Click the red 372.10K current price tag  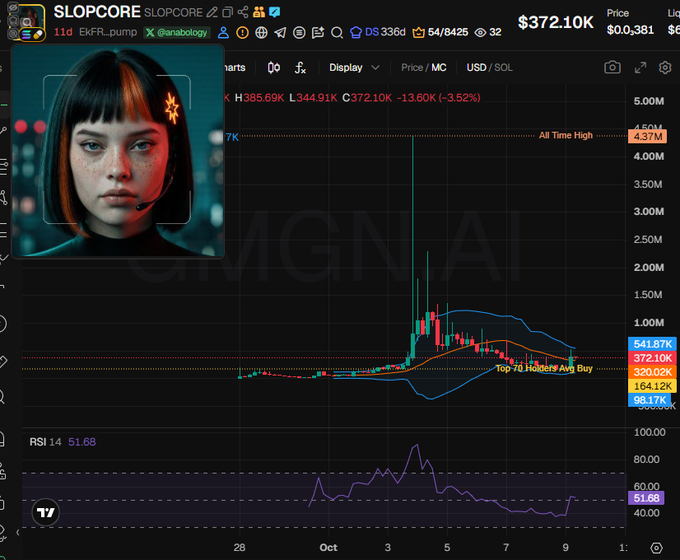click(x=652, y=358)
